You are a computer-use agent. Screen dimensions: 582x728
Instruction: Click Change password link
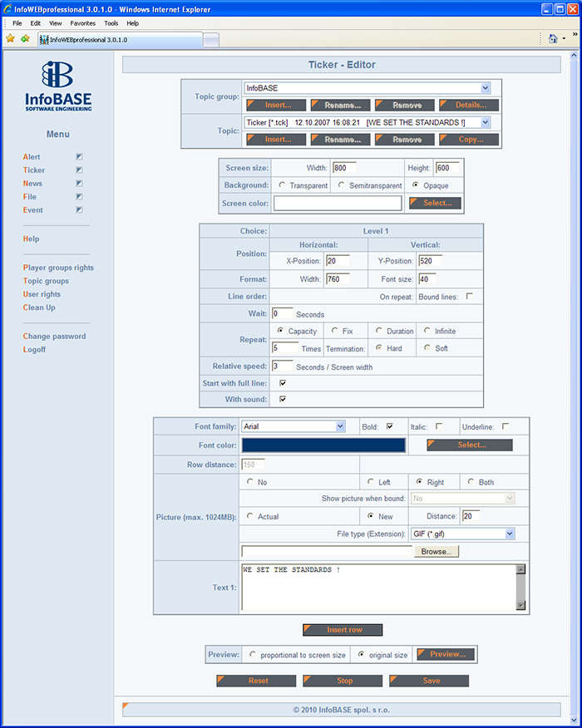coord(54,336)
